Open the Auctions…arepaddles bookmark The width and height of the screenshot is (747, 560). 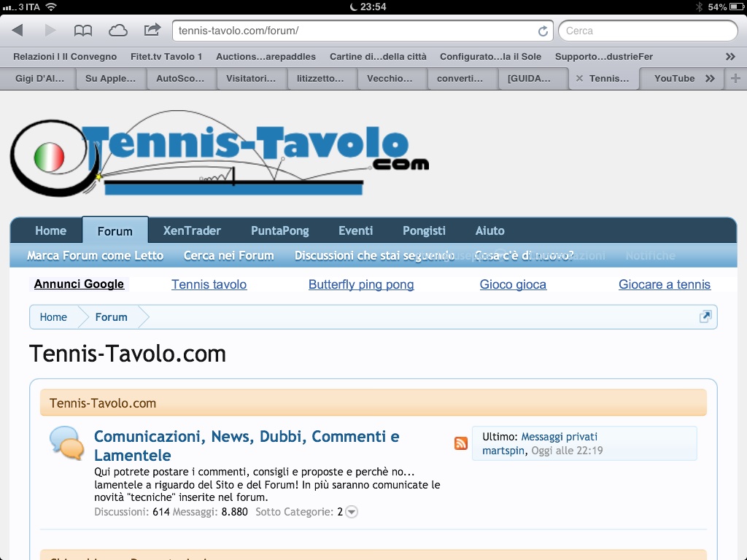(266, 57)
